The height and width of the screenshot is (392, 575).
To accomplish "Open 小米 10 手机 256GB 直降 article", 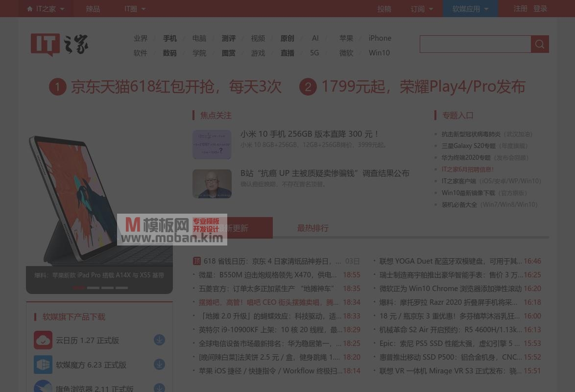I will 310,134.
